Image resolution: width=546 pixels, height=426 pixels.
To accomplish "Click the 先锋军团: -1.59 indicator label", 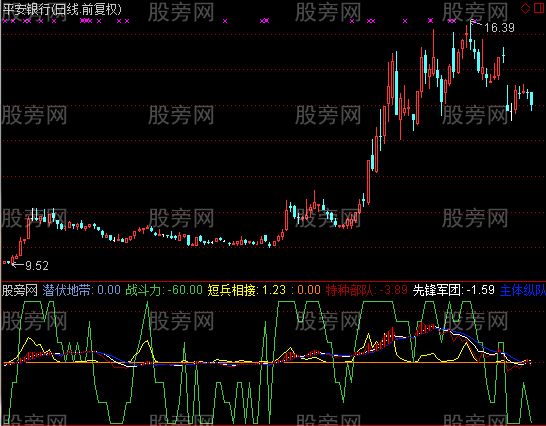I will click(x=453, y=290).
